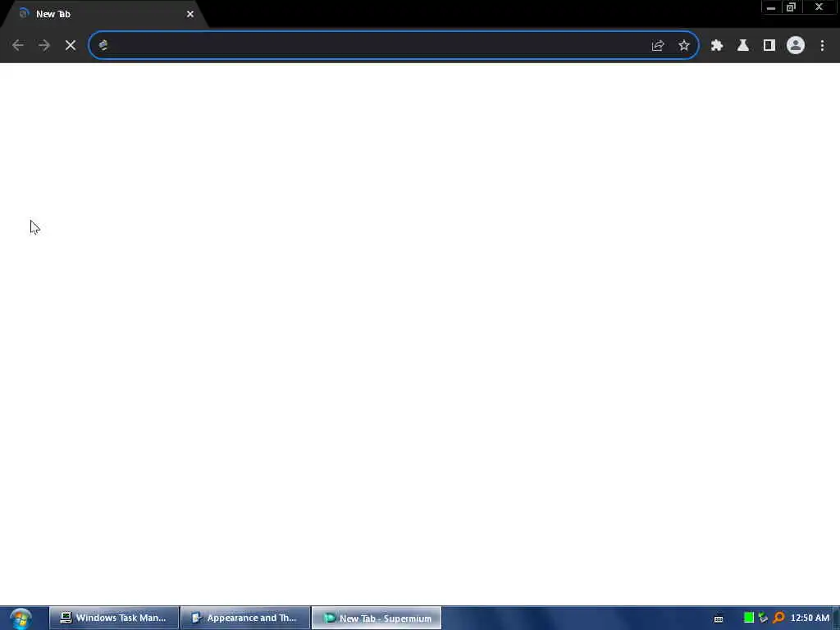Viewport: 840px width, 630px height.
Task: Restore down the browser window
Action: pos(792,7)
